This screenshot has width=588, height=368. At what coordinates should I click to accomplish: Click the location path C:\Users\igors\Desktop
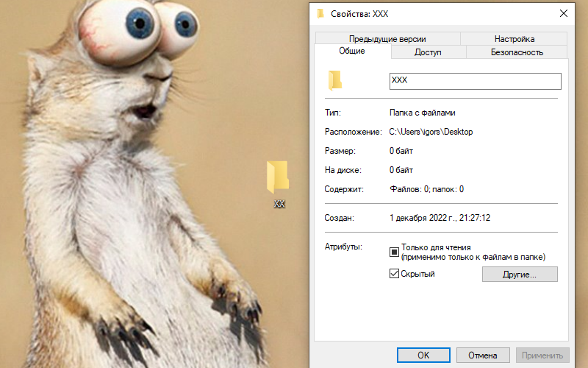pyautogui.click(x=431, y=132)
